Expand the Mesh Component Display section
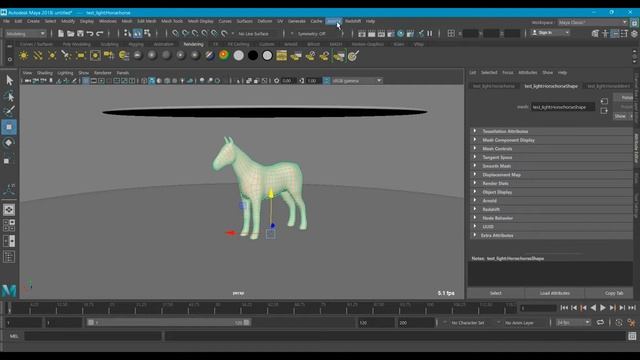This screenshot has height=360, width=640. coord(551,140)
